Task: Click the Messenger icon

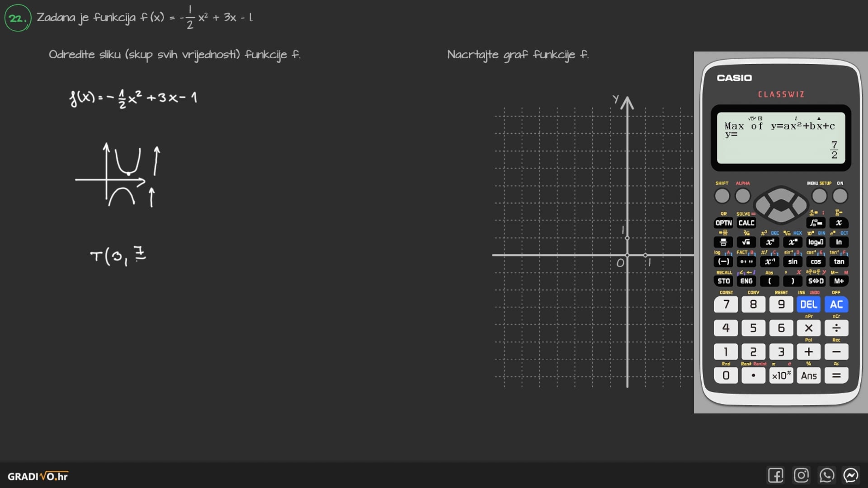Action: pyautogui.click(x=851, y=475)
